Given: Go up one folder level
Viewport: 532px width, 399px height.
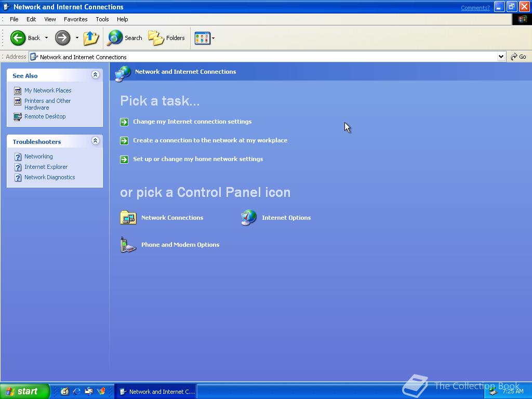Looking at the screenshot, I should 91,37.
